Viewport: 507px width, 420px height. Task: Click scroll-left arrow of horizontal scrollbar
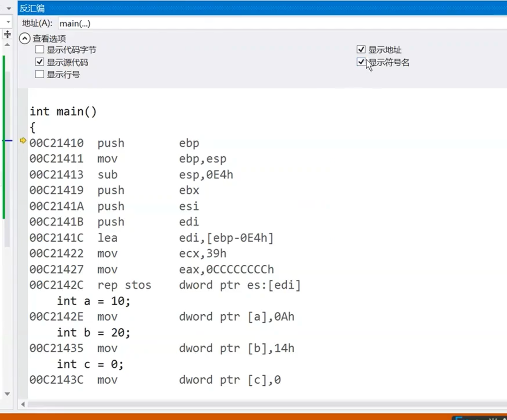click(x=23, y=404)
